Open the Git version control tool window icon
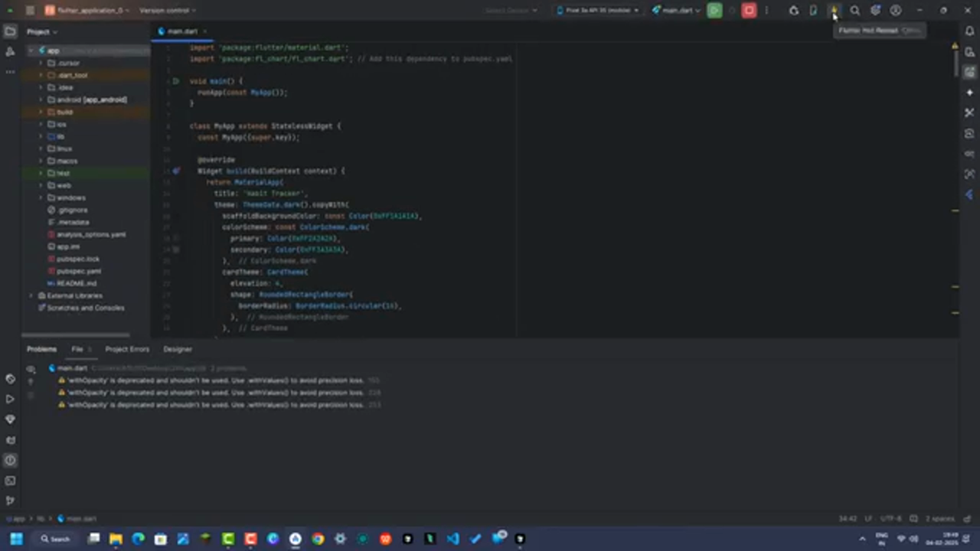Image resolution: width=980 pixels, height=551 pixels. pos(10,500)
